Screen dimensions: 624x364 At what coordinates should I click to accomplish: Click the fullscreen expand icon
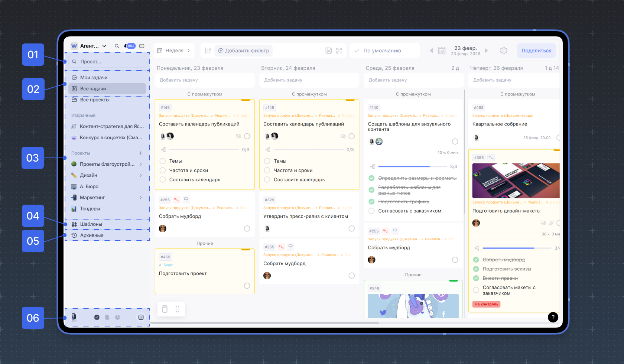[339, 51]
